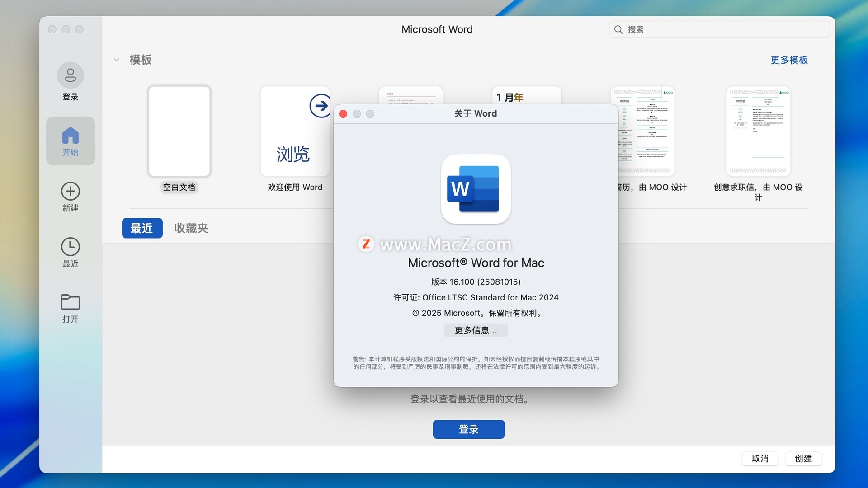Click the arrow icon on the Browse template
This screenshot has height=488, width=868.
[321, 106]
